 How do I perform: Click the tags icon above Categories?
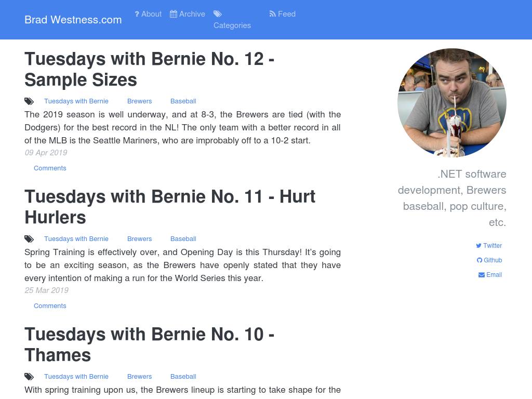pyautogui.click(x=218, y=14)
